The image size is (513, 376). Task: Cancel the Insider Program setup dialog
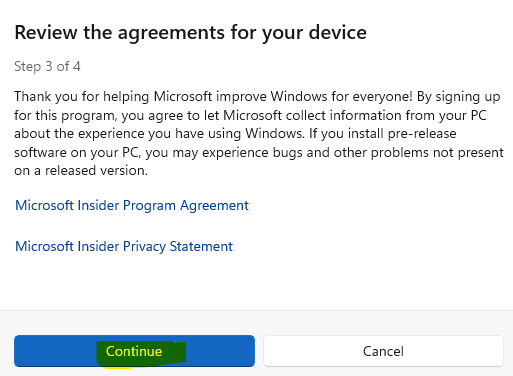coord(383,351)
